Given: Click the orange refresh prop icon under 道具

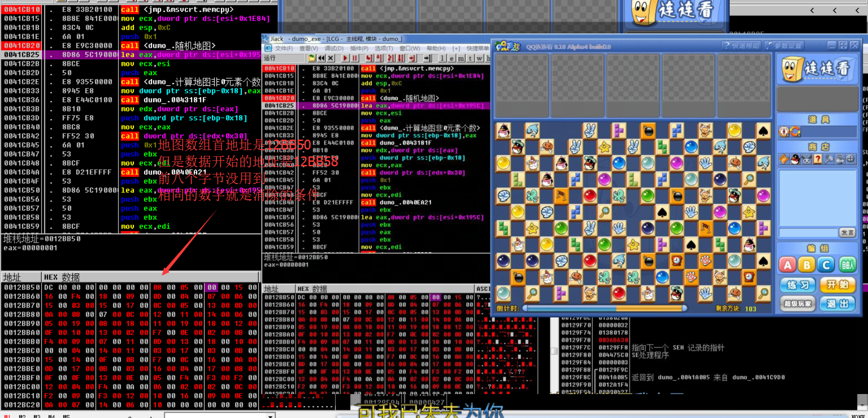Looking at the screenshot, I should 795,132.
